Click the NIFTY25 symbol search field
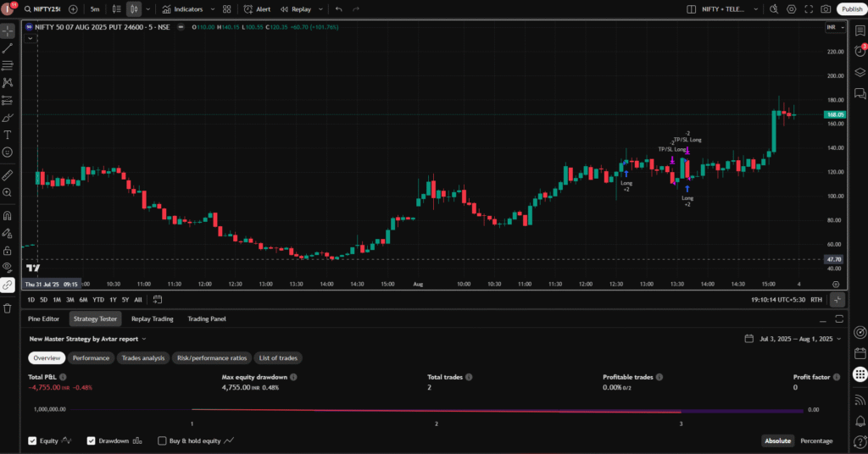The height and width of the screenshot is (454, 868). coord(45,9)
